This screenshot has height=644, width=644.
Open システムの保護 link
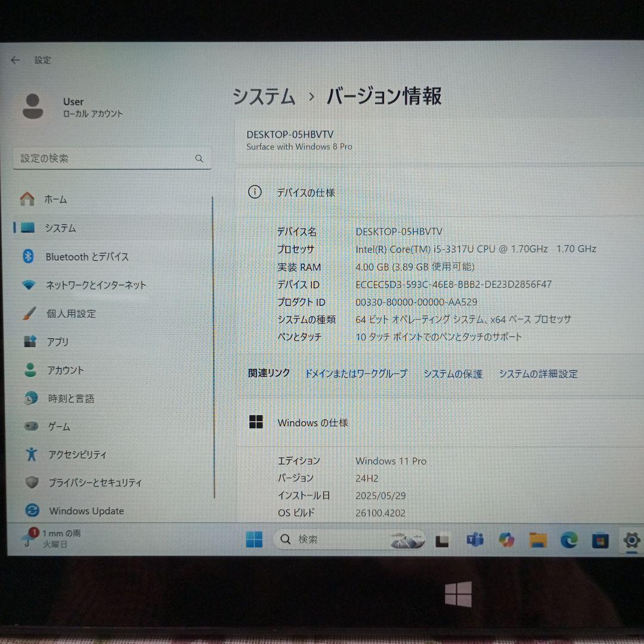(453, 374)
